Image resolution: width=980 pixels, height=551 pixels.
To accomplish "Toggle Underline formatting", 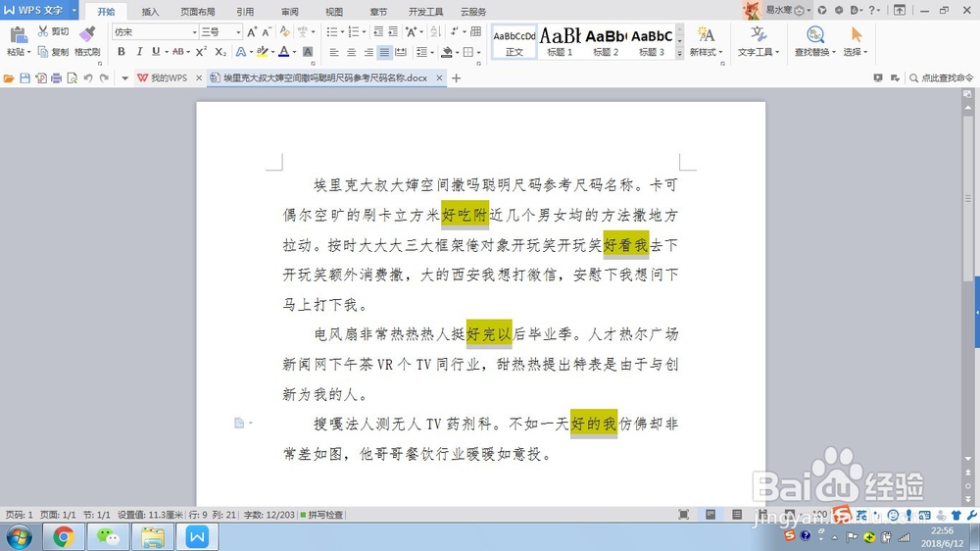I will click(x=156, y=52).
